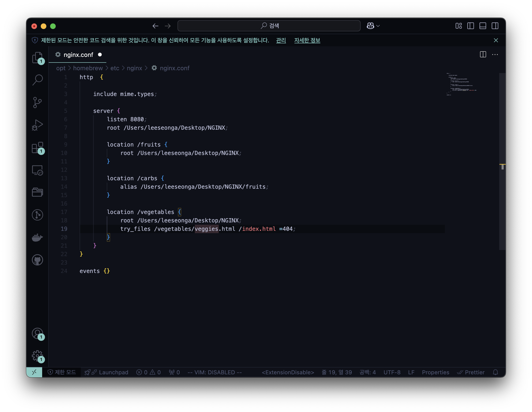Click the 자세한 정보 link
This screenshot has height=412, width=532.
[x=307, y=40]
